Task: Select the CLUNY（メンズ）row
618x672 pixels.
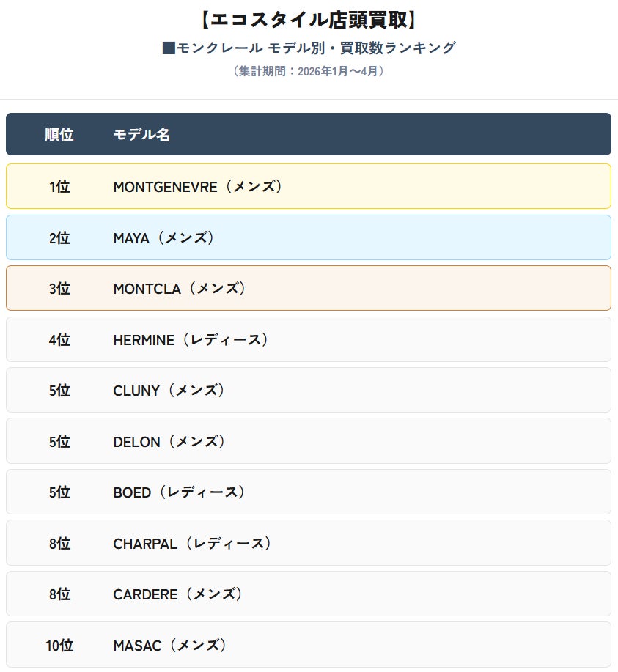Action: (309, 390)
